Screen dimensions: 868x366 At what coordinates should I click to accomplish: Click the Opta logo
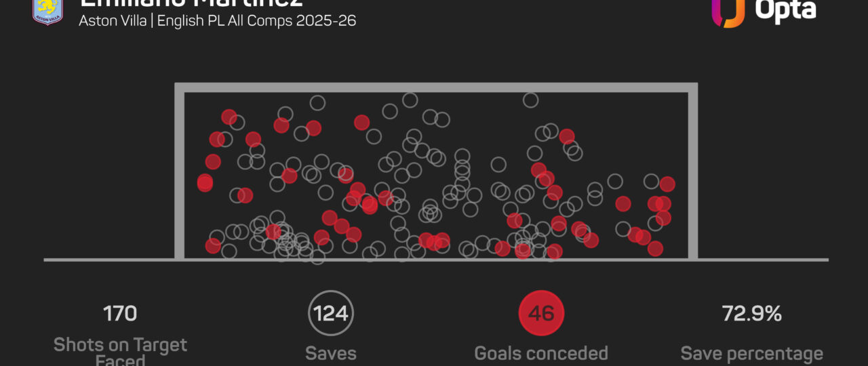pos(764,11)
